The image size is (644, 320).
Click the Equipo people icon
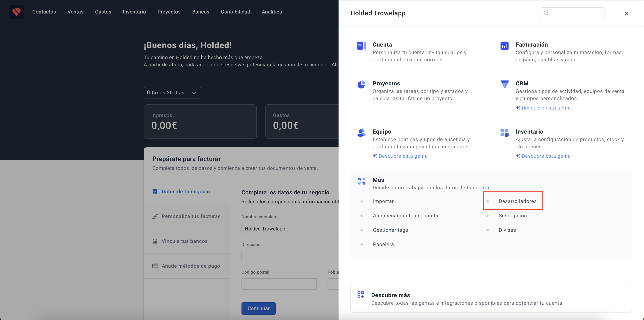coord(361,133)
